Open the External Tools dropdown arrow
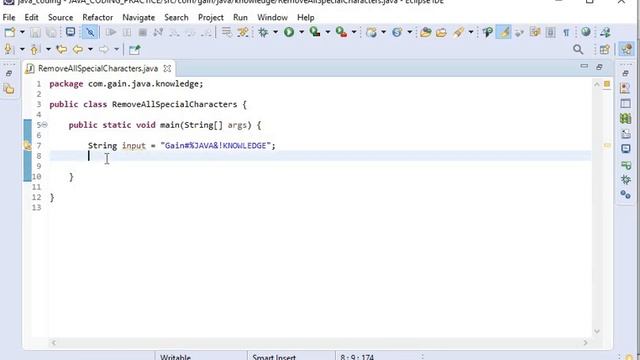This screenshot has height=360, width=640. point(354,32)
